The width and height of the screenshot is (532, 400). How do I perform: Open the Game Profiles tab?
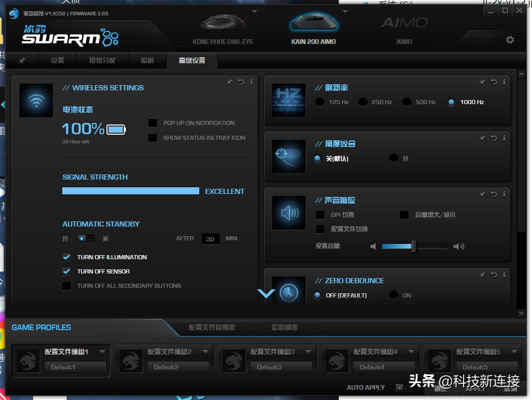coord(41,328)
